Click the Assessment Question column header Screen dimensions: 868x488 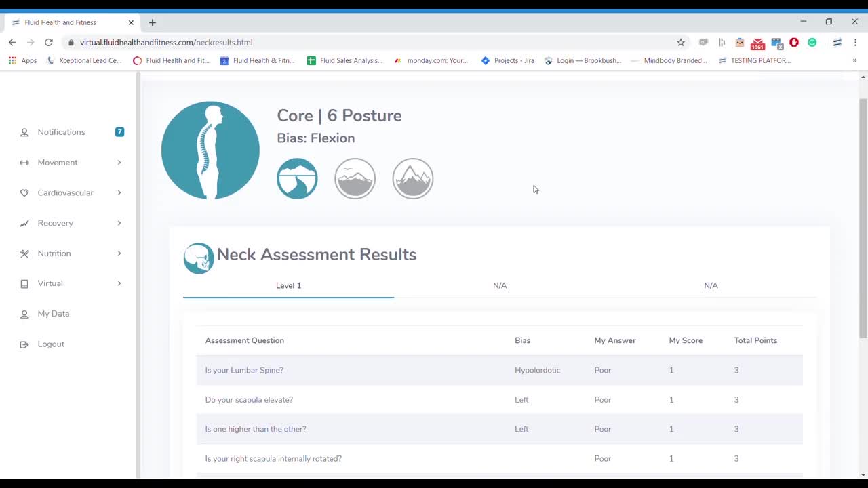(245, 340)
